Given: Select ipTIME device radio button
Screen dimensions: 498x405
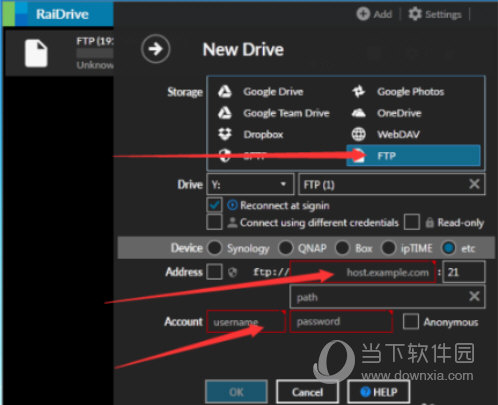Looking at the screenshot, I should point(388,248).
